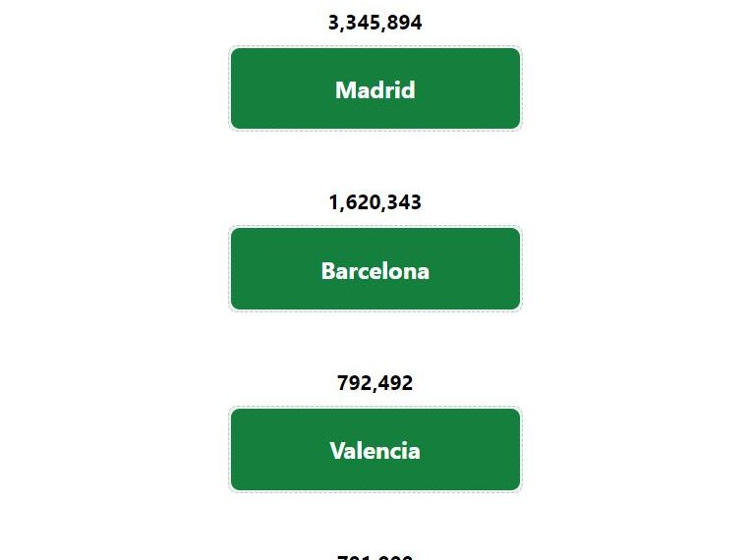Activate the third green city card

point(374,449)
